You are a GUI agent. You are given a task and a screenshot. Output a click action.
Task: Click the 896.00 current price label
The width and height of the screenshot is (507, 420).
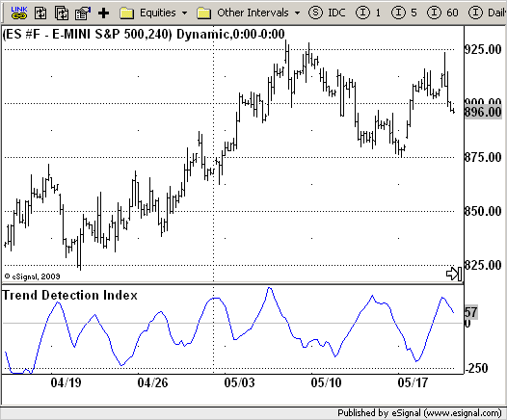coord(483,112)
